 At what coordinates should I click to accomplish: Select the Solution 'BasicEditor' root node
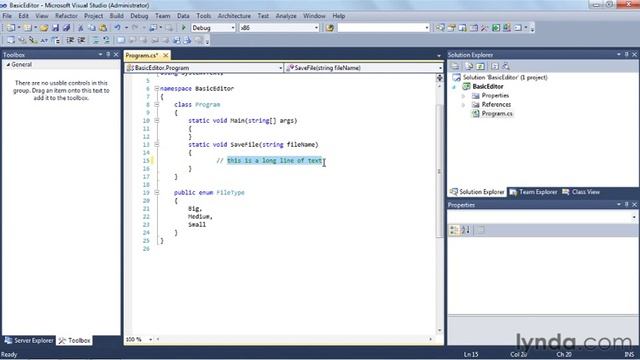coord(505,78)
